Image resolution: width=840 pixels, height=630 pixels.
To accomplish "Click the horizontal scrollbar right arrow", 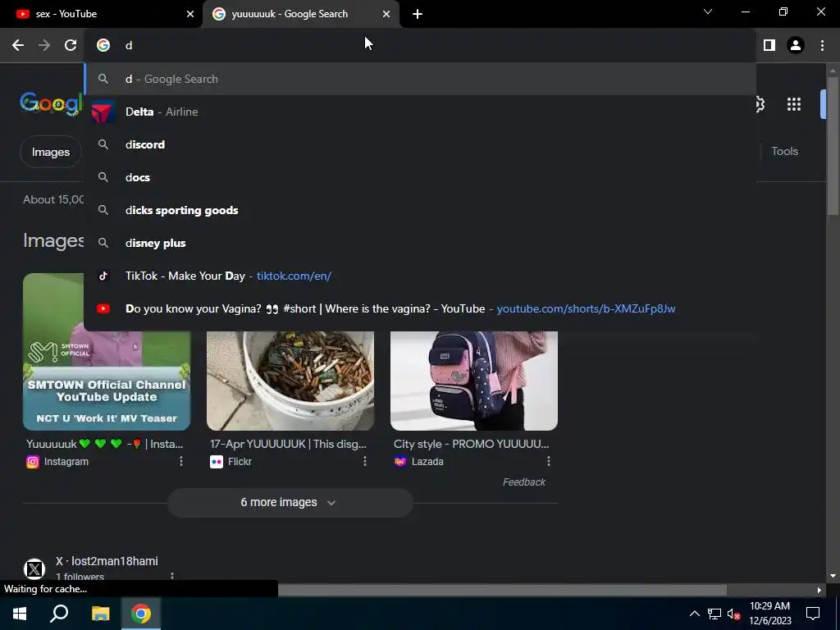I will coord(819,590).
